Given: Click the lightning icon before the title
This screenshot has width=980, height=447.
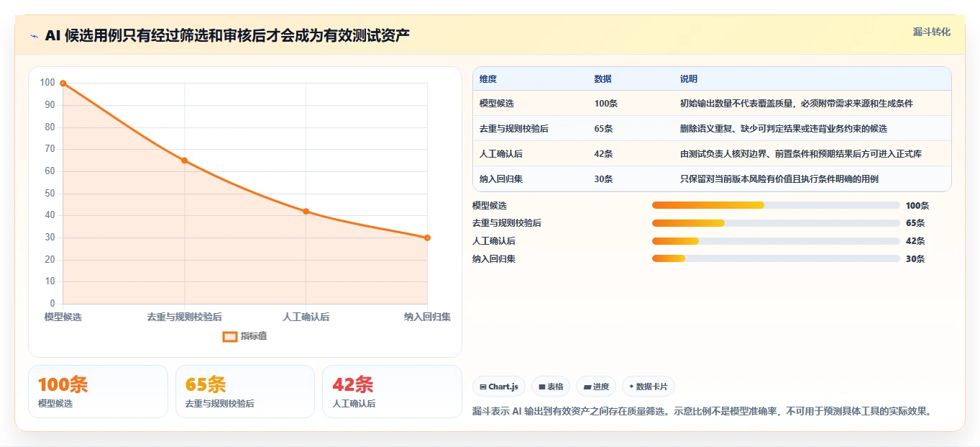Looking at the screenshot, I should 35,36.
